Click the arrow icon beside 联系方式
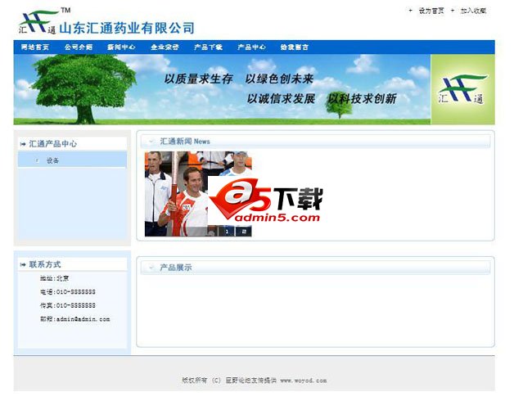This screenshot has height=401, width=532. (23, 264)
